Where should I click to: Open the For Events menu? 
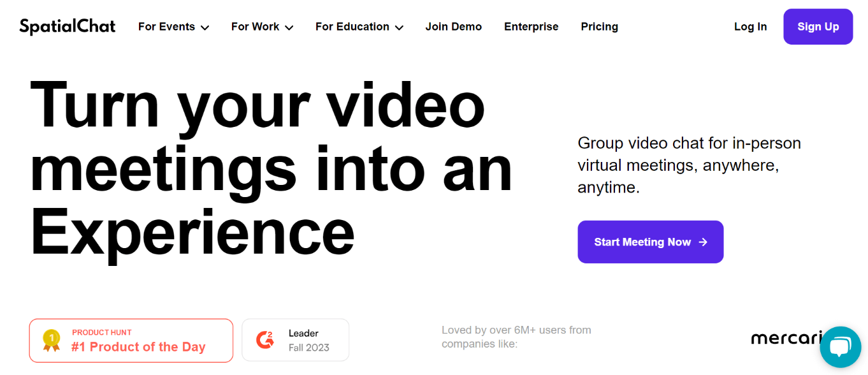tap(174, 27)
